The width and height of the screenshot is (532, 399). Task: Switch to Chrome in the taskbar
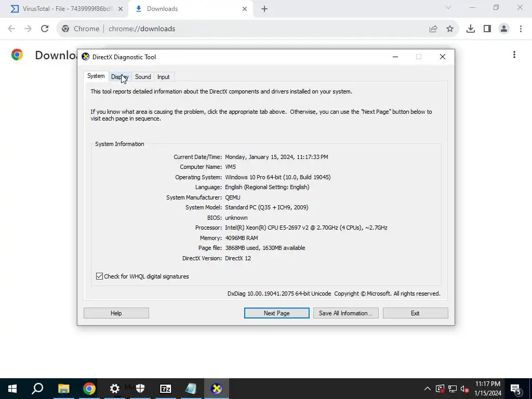(89, 389)
